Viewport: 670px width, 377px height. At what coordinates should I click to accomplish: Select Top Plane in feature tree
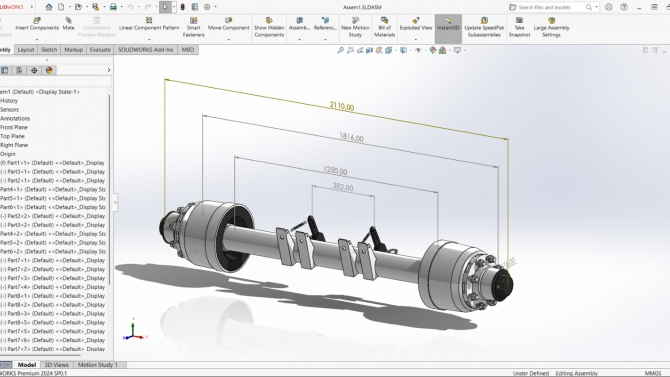tap(12, 136)
